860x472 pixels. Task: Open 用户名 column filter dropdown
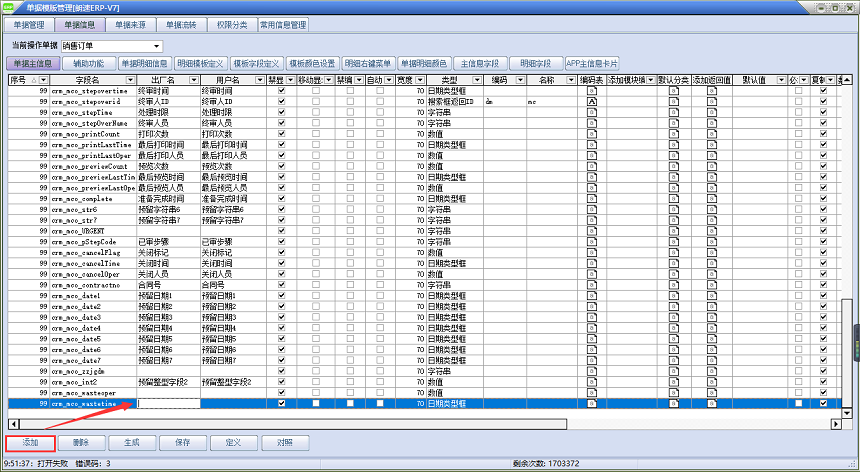coord(259,81)
